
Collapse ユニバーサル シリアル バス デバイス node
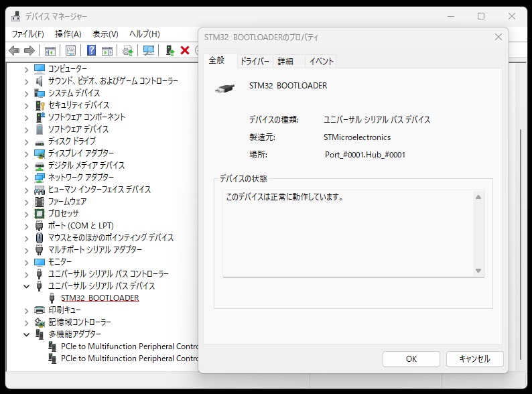click(x=26, y=286)
